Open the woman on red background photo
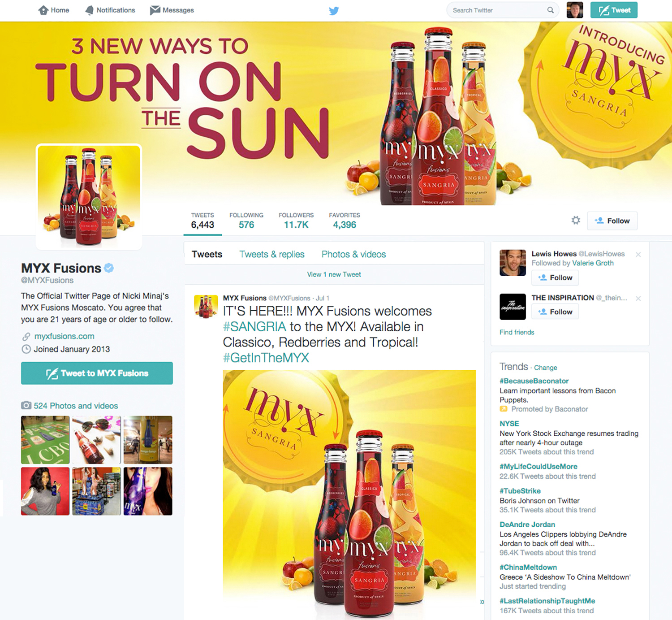Screen dimensions: 672x620 coord(45,491)
